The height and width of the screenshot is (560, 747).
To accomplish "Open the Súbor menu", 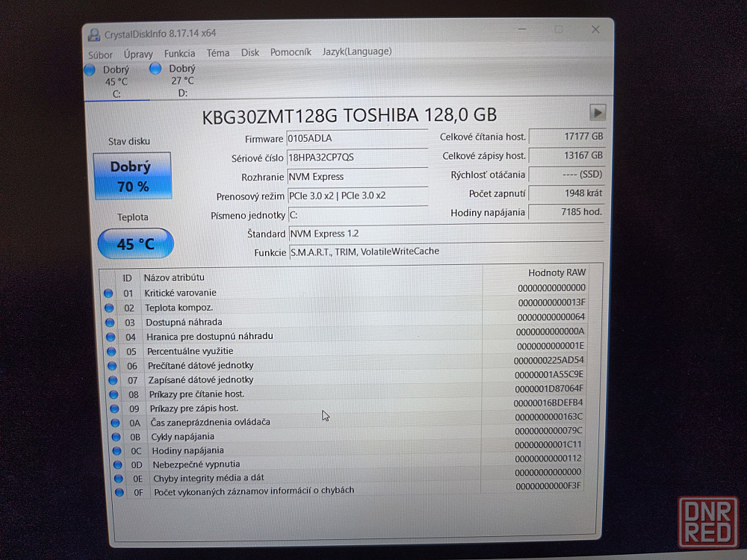I will click(100, 55).
